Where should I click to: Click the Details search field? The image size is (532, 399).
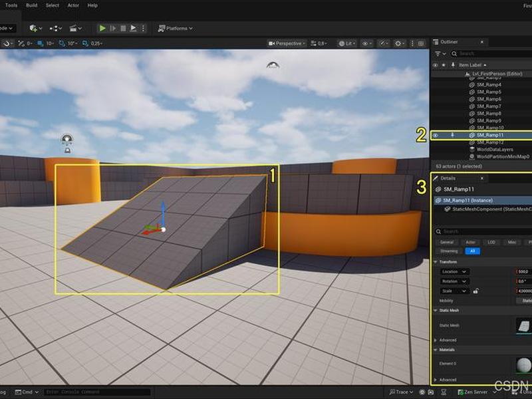(483, 231)
